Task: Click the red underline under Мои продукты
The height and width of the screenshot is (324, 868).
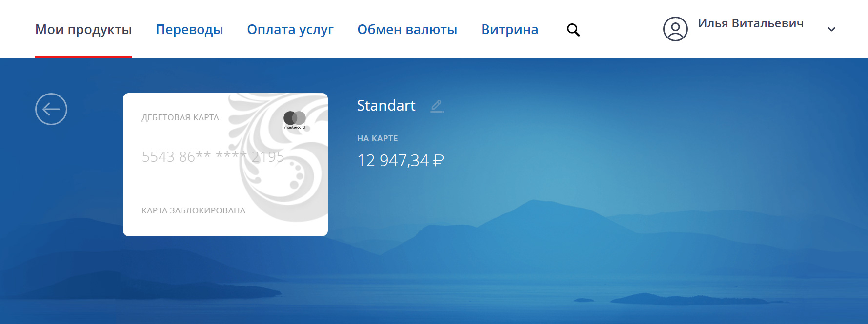Action: point(83,57)
